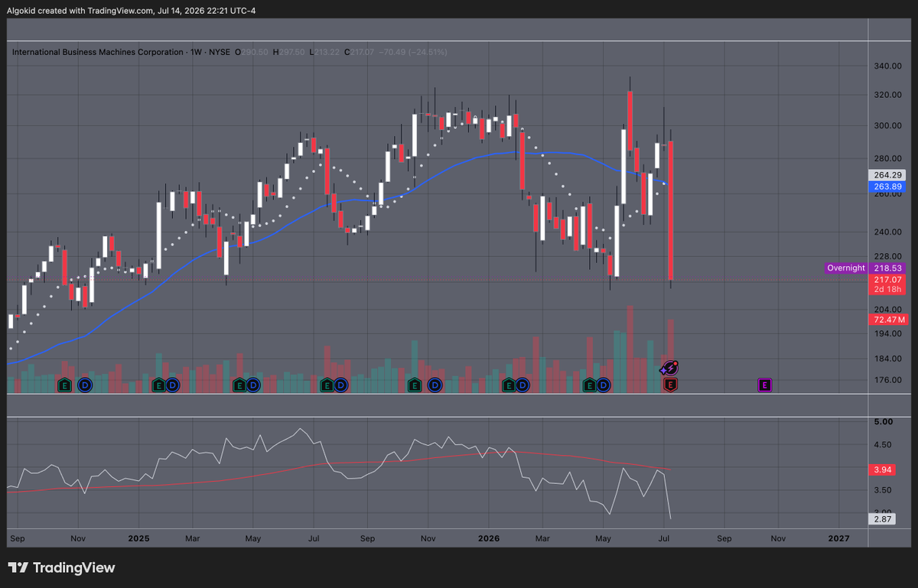The height and width of the screenshot is (588, 918).
Task: Click the open value 290.50 in the legend
Action: pos(256,52)
